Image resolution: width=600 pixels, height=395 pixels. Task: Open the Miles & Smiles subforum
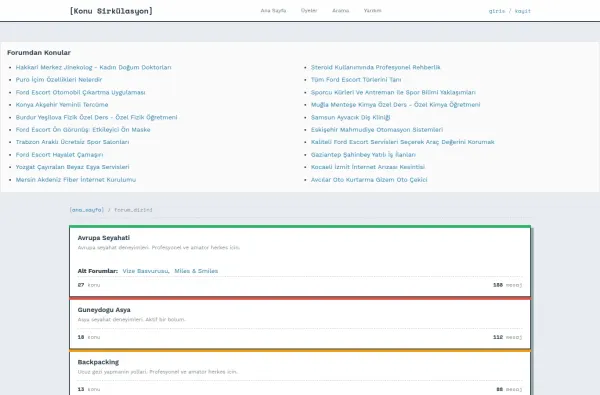pyautogui.click(x=196, y=271)
